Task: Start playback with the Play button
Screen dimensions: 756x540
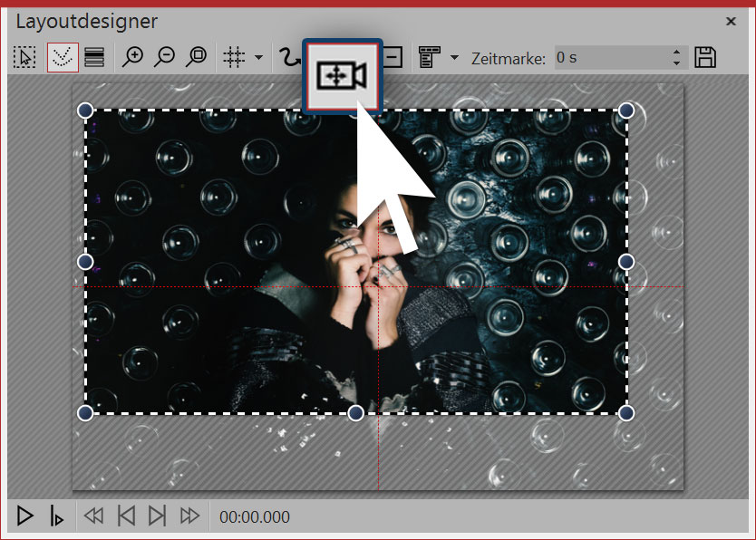Action: pos(25,516)
